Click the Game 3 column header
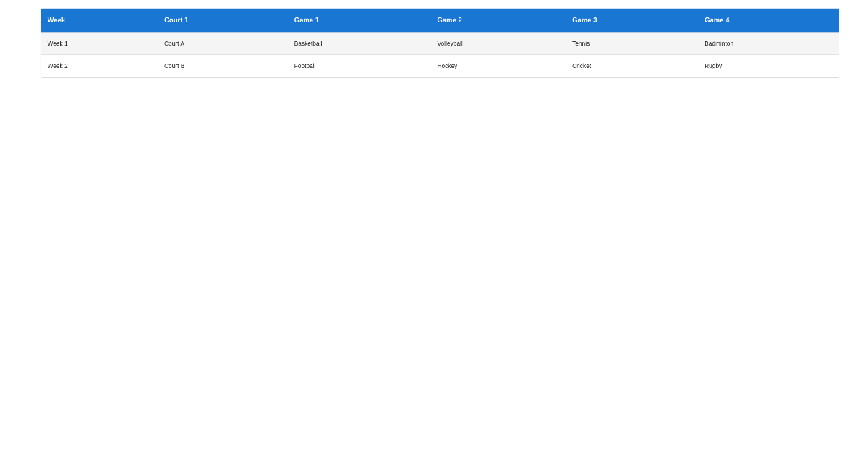 tap(584, 20)
